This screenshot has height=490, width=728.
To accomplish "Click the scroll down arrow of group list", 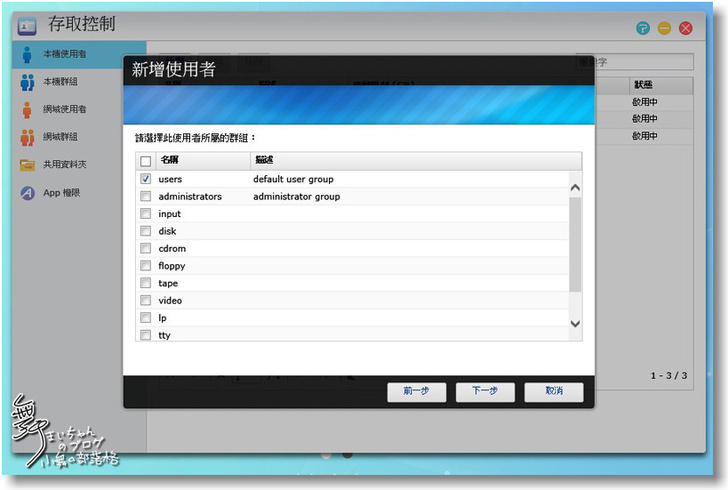I will (x=575, y=324).
